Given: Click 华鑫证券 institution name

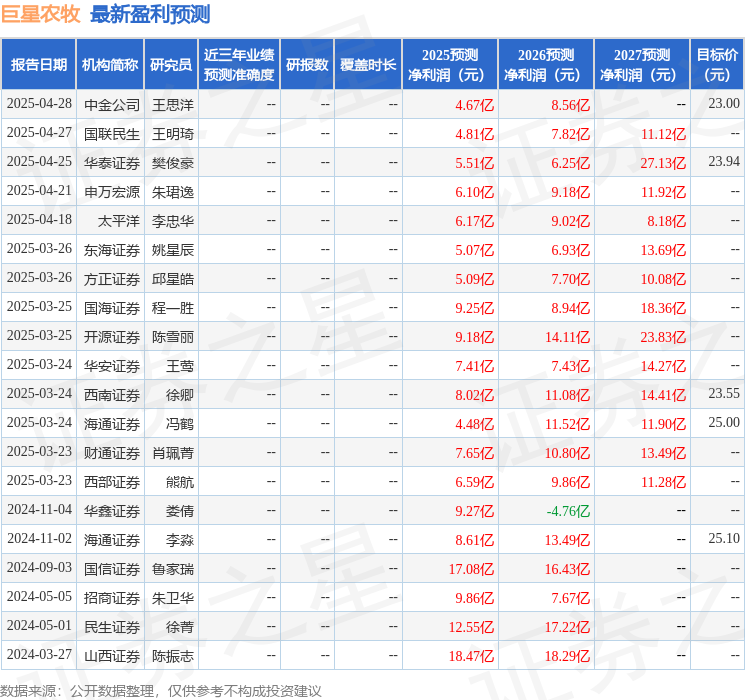Looking at the screenshot, I should pos(112,511).
